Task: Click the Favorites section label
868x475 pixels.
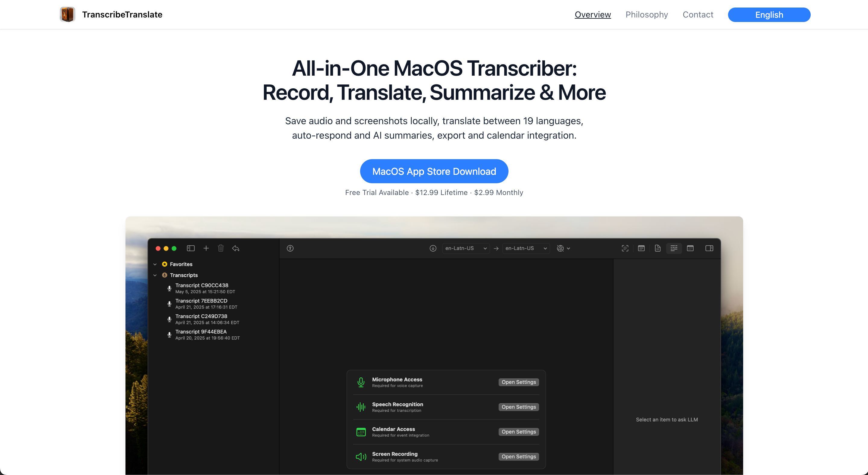Action: (x=181, y=264)
